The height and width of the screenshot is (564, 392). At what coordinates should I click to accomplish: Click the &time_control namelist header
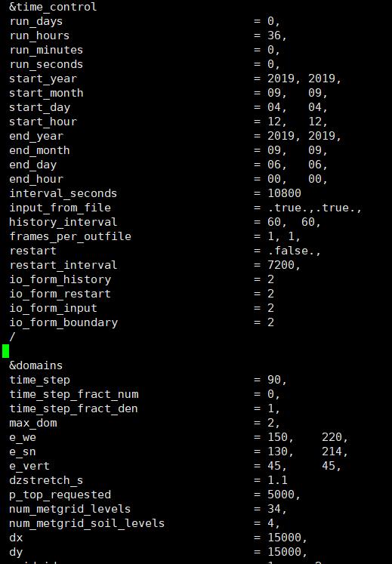coord(53,7)
